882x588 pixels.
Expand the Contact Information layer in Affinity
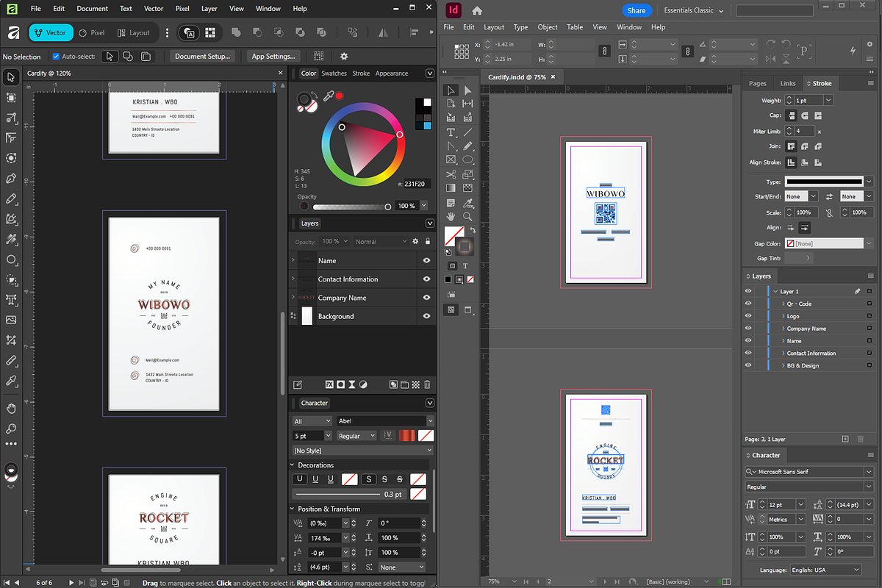click(293, 279)
